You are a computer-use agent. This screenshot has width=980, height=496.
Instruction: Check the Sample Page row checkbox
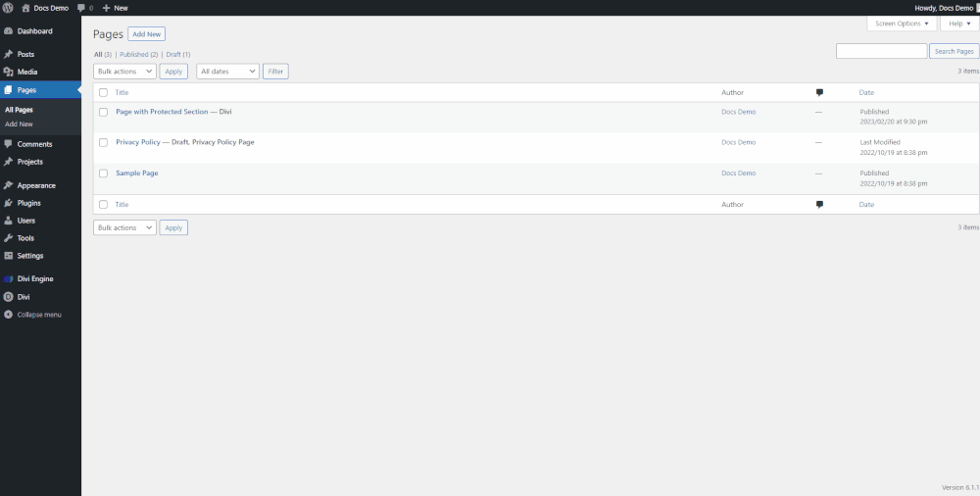coord(103,174)
